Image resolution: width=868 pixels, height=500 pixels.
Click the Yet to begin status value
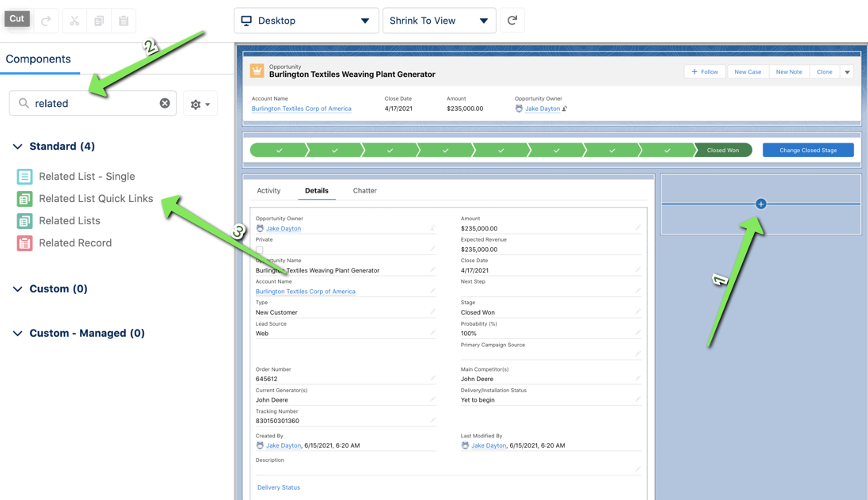pyautogui.click(x=478, y=400)
